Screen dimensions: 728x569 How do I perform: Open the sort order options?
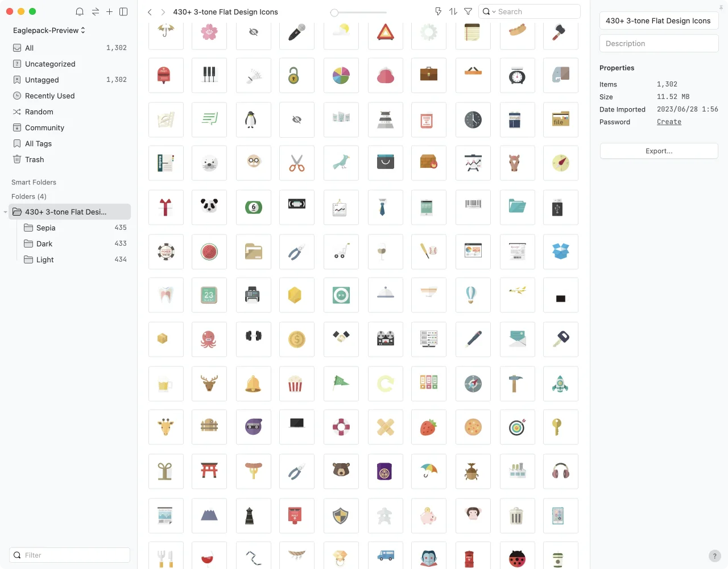pyautogui.click(x=453, y=11)
